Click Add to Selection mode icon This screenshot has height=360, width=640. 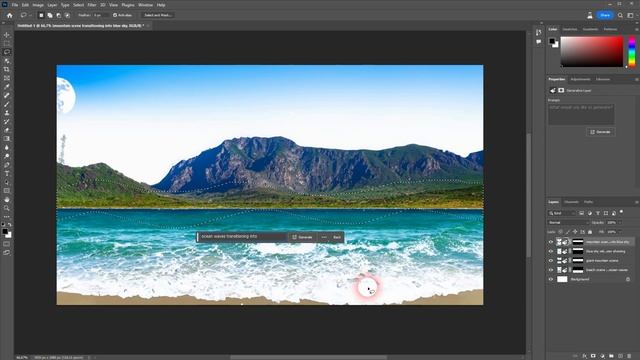point(50,15)
